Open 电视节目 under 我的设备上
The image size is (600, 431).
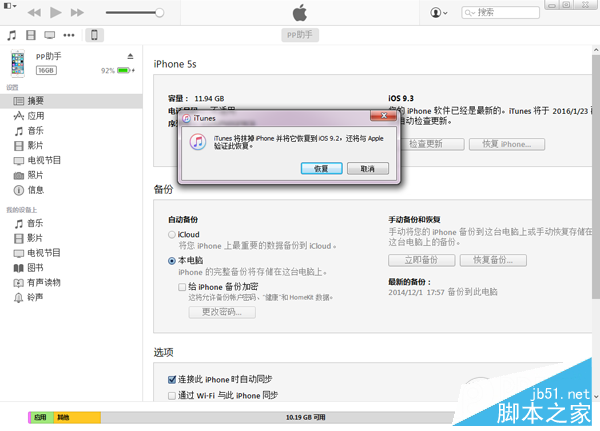pos(71,253)
